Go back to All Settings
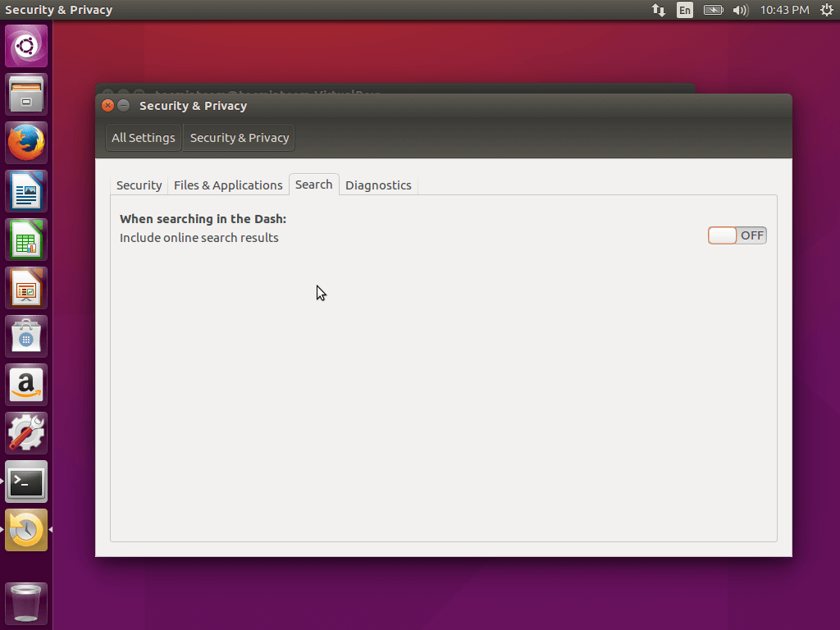Viewport: 840px width, 630px height. click(144, 137)
